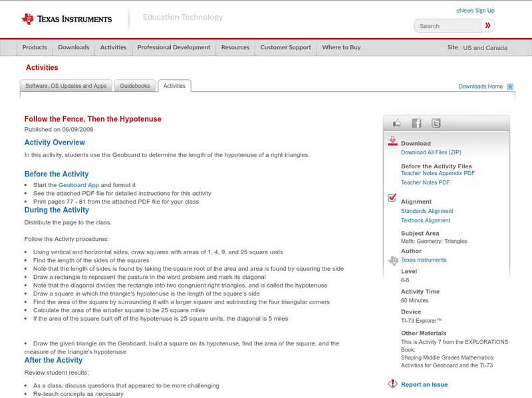Open the Teacher Notes Appendix PDF link
The image size is (532, 398).
(x=438, y=173)
